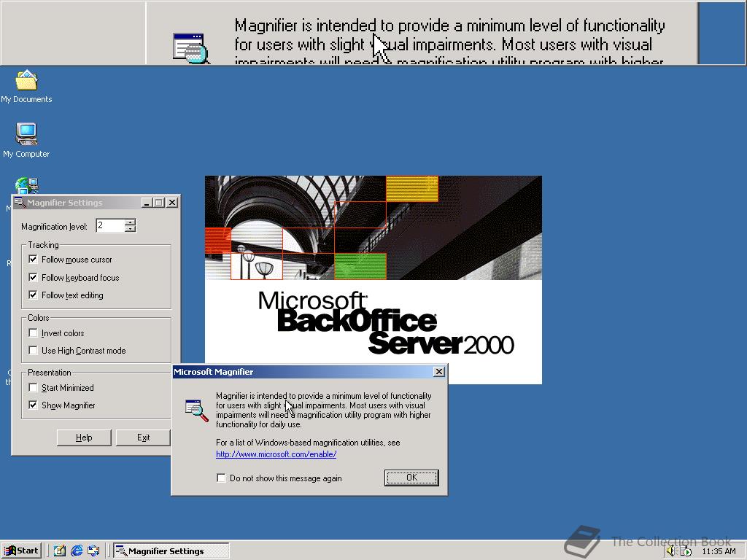Click the 11:35 AM system clock
The image size is (747, 560).
pos(719,551)
